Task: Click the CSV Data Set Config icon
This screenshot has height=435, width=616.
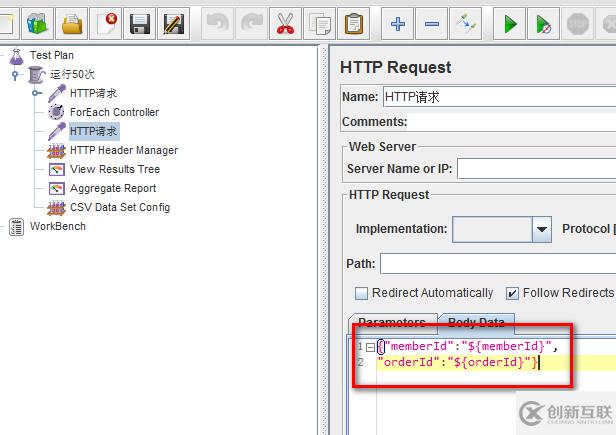Action: (57, 207)
